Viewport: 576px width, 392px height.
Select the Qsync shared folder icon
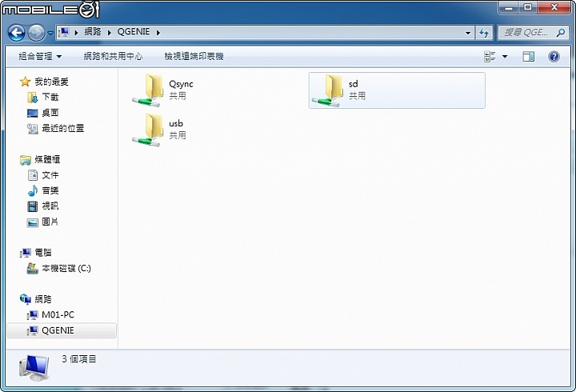point(148,90)
